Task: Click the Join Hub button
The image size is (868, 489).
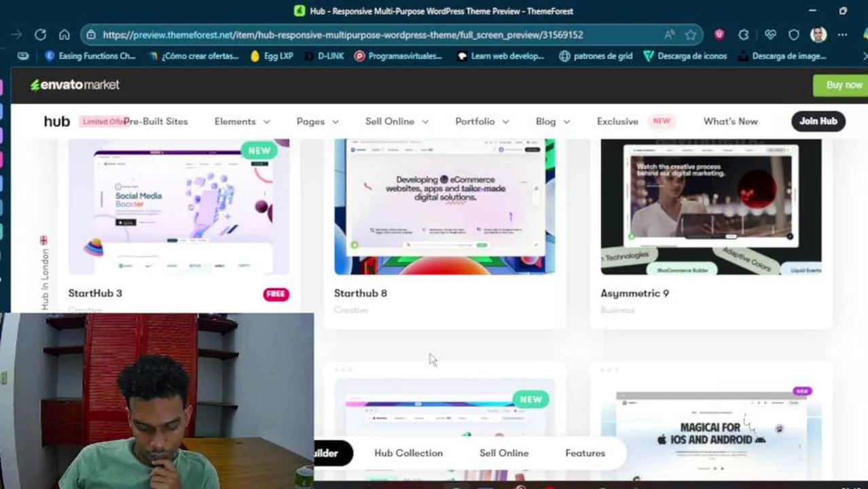Action: pyautogui.click(x=818, y=121)
